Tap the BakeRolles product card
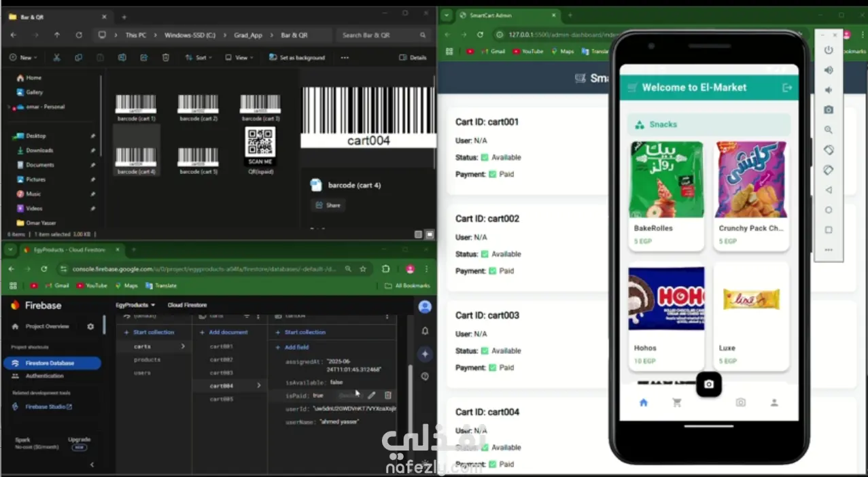 coord(667,195)
